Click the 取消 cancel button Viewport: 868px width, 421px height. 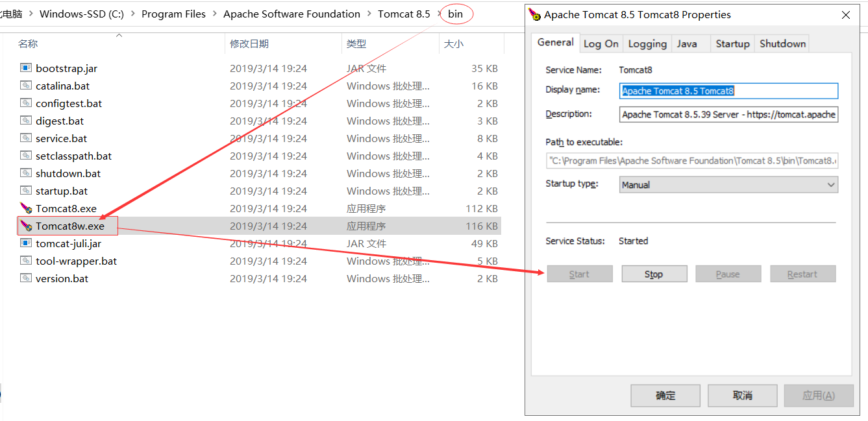click(742, 395)
